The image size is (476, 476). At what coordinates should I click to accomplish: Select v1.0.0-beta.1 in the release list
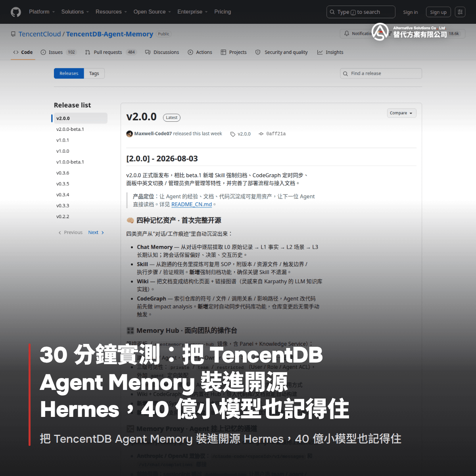click(x=70, y=162)
